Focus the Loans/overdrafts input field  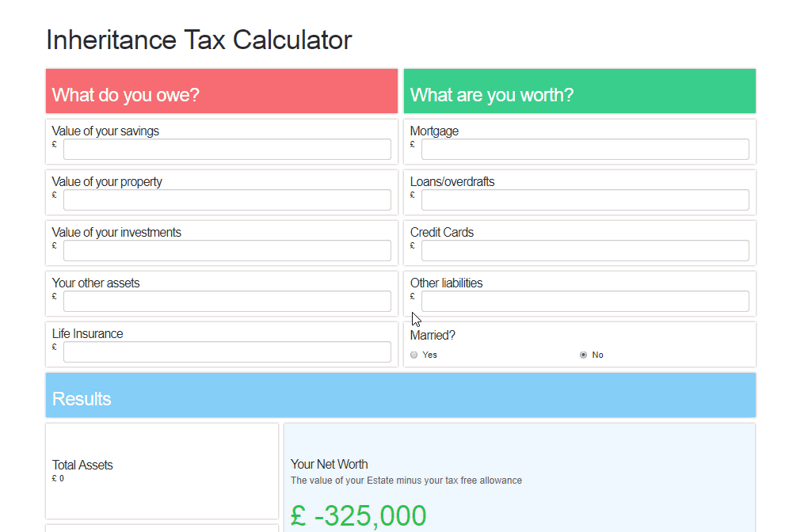(x=585, y=199)
